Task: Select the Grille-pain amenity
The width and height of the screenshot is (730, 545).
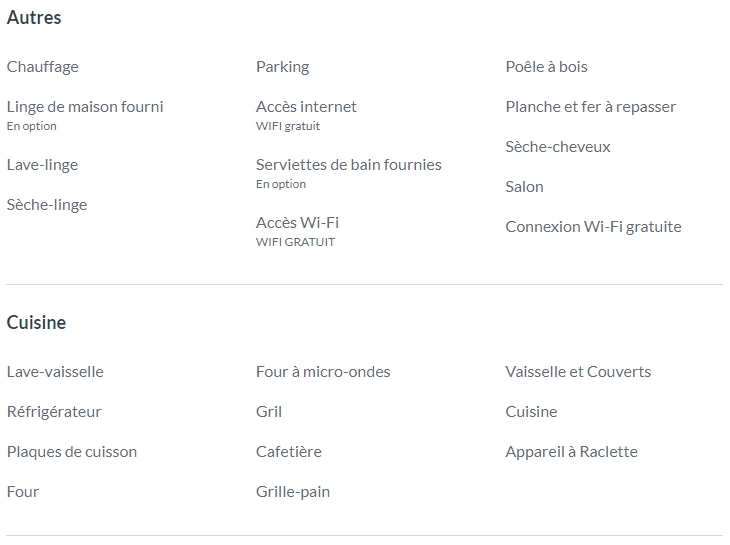Action: (x=293, y=492)
